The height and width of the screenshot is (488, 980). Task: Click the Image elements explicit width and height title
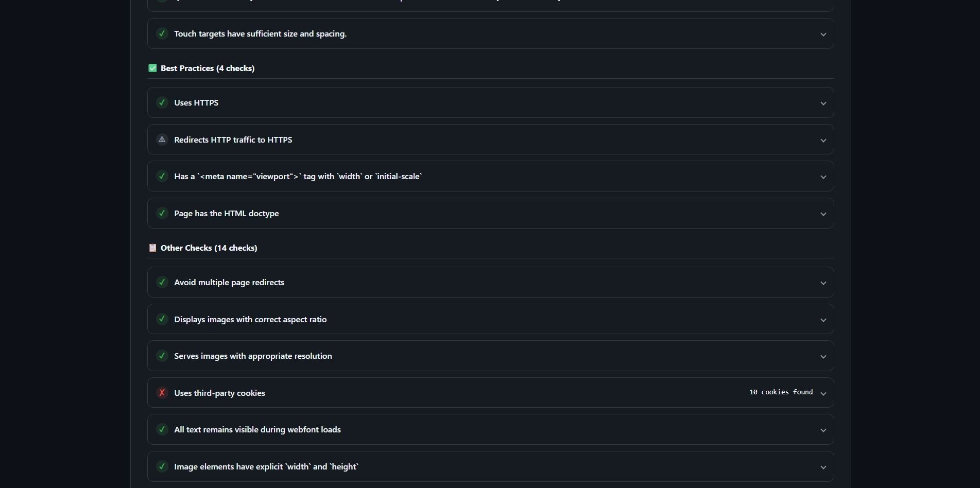(x=266, y=467)
